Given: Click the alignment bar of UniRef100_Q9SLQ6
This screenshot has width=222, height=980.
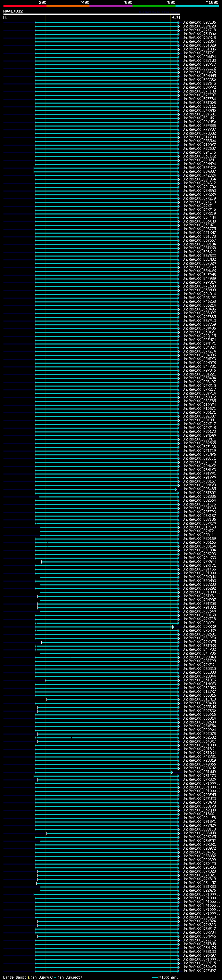Looking at the screenshot, I should 107,23.
